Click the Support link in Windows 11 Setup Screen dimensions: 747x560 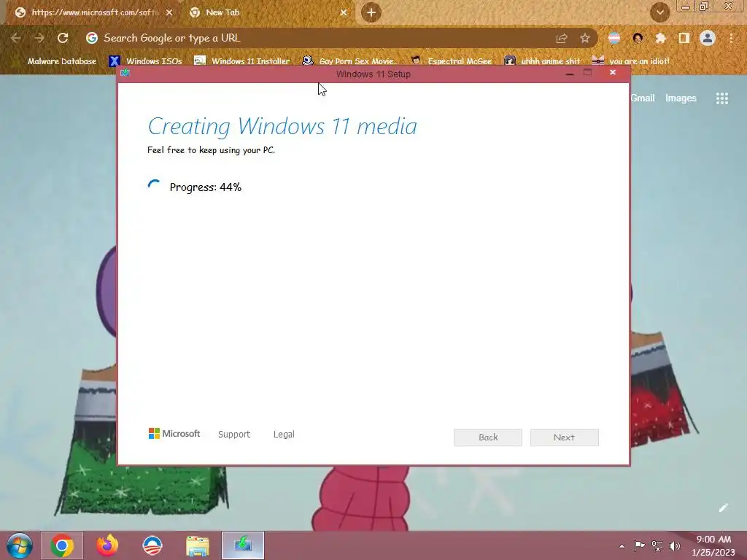[234, 435]
